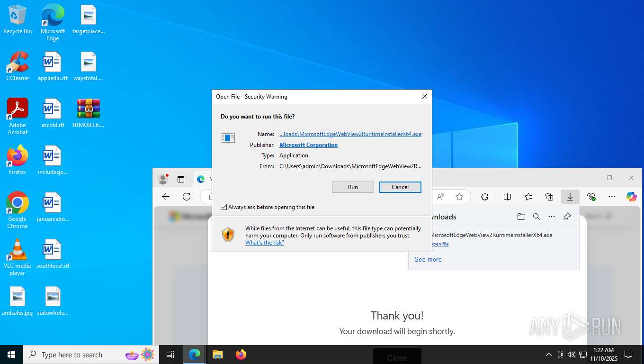Open the VLC media player shortcut
Screen dimensions: 644x364
point(18,257)
